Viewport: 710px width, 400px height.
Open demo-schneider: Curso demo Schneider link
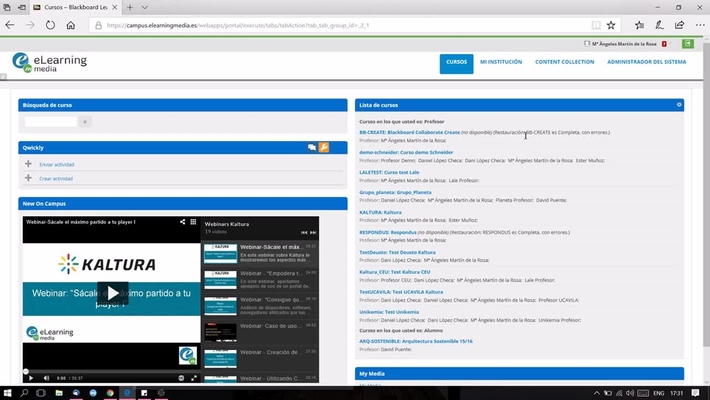406,152
